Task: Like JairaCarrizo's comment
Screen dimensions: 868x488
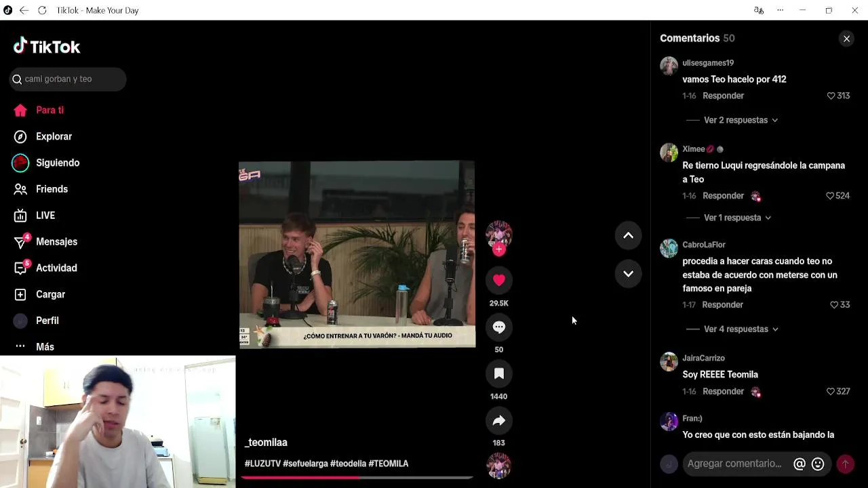Action: [x=831, y=392]
